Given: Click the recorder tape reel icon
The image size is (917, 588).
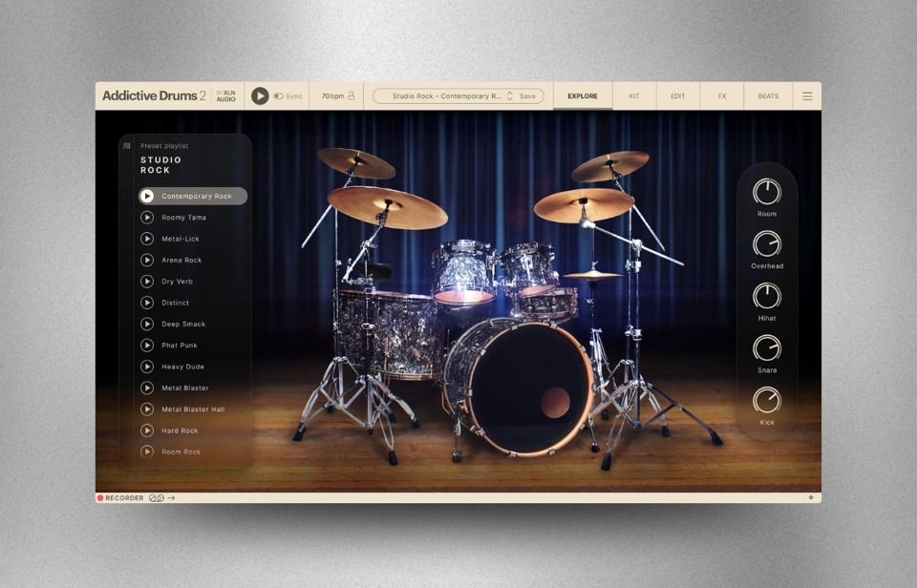Looking at the screenshot, I should point(156,498).
